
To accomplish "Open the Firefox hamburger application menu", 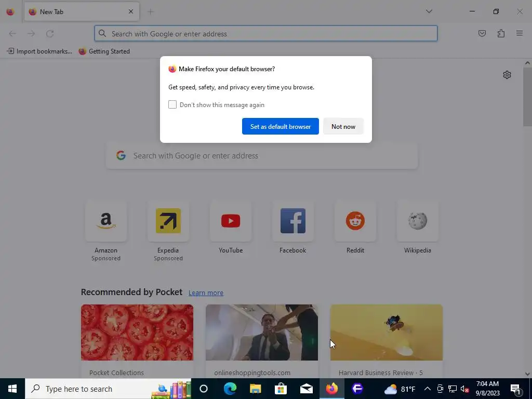I will [x=520, y=33].
